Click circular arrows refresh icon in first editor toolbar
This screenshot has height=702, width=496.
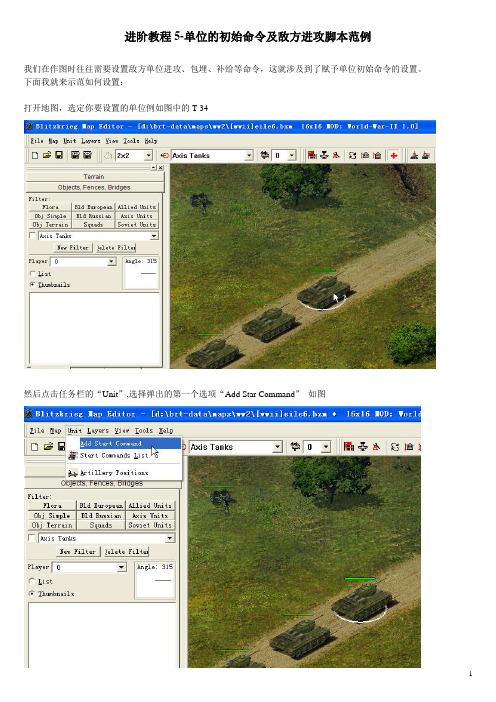[352, 155]
